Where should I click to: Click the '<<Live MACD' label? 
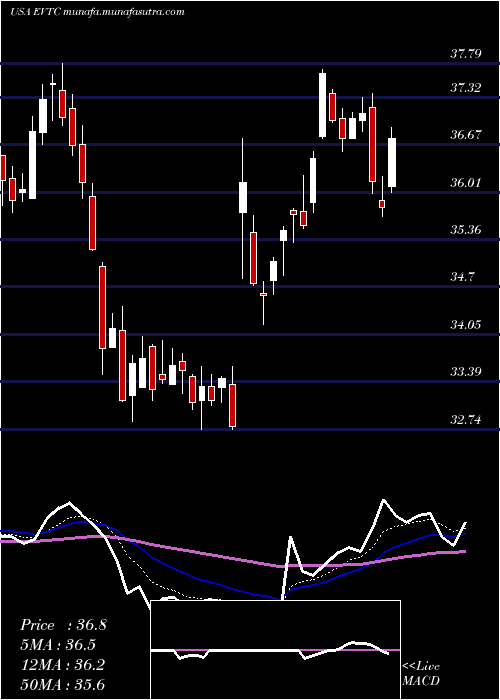pyautogui.click(x=421, y=674)
